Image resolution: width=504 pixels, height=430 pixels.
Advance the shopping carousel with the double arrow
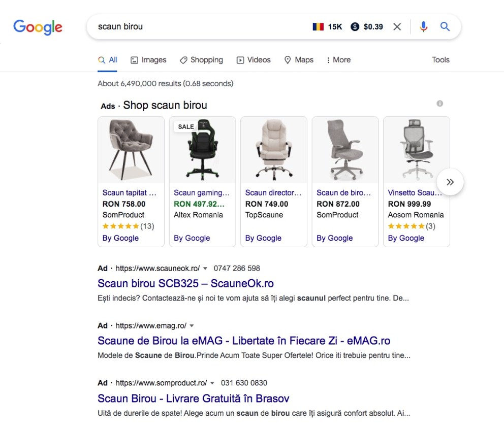[x=450, y=182]
